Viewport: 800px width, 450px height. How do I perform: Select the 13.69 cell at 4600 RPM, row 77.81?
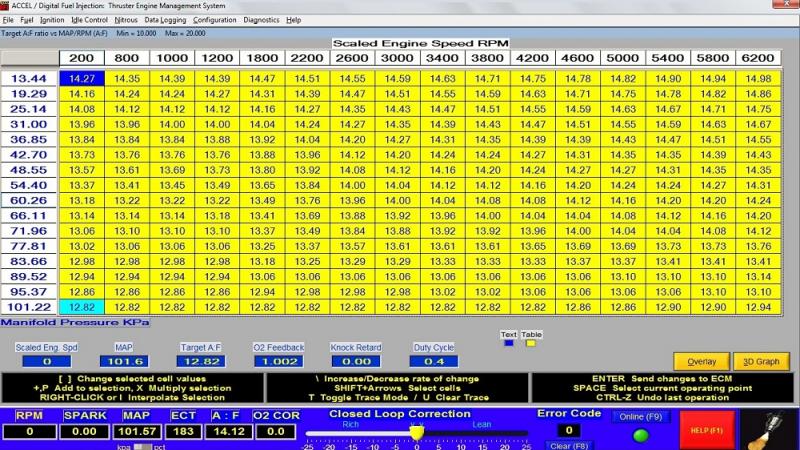coord(578,246)
